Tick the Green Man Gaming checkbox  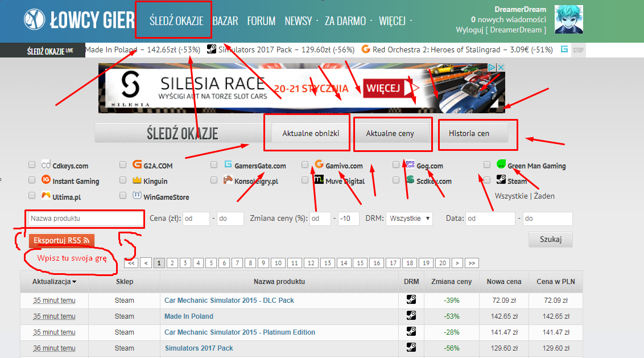tap(486, 165)
